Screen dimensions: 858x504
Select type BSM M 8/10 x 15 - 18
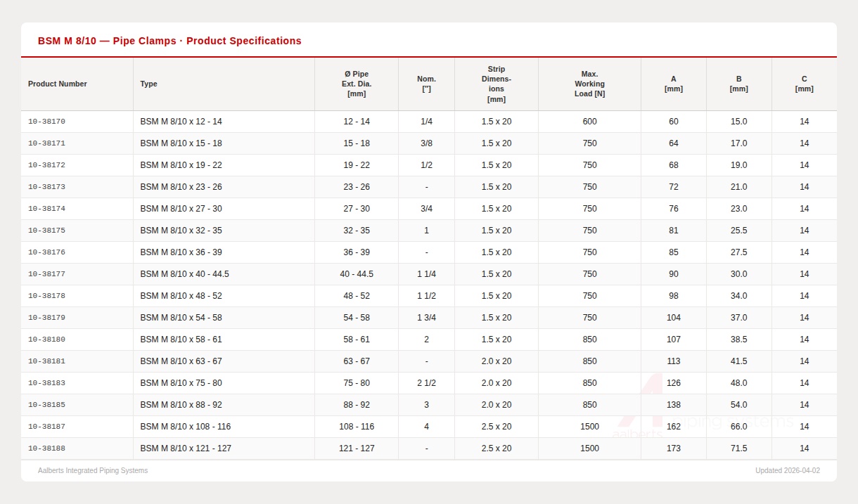tap(181, 143)
